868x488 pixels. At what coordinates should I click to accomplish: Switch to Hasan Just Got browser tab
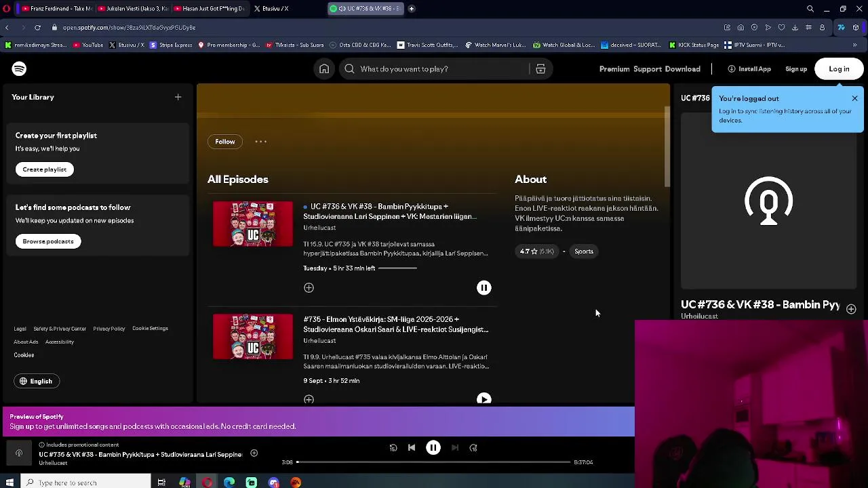click(x=209, y=9)
